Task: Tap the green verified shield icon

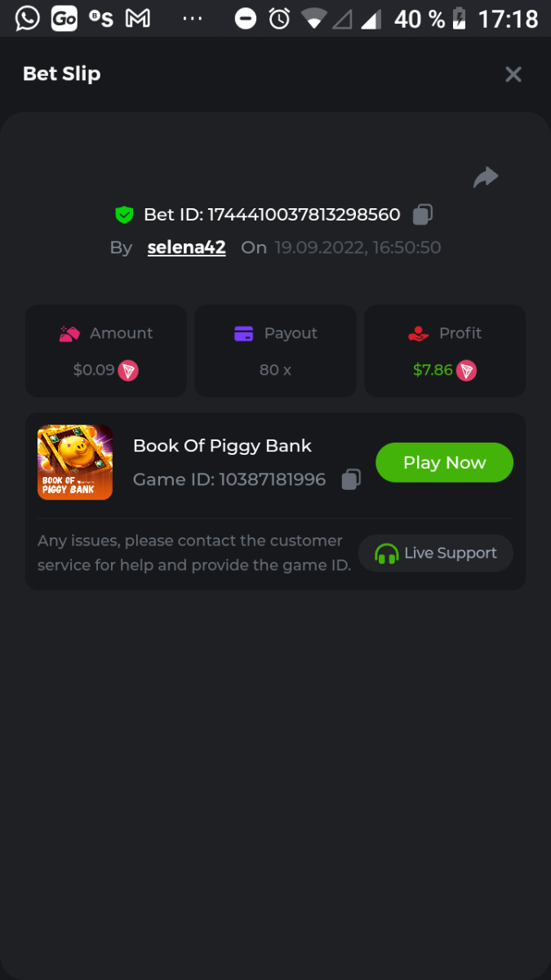Action: [x=124, y=215]
